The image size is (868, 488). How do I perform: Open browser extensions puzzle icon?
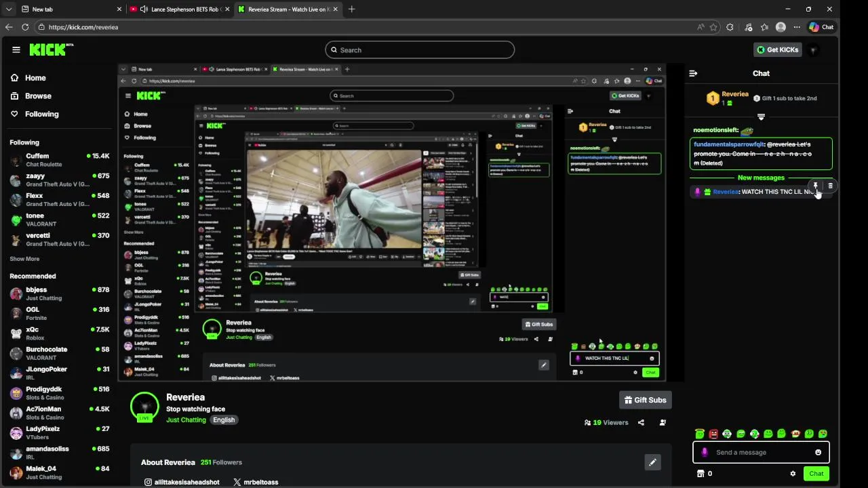[x=730, y=27]
